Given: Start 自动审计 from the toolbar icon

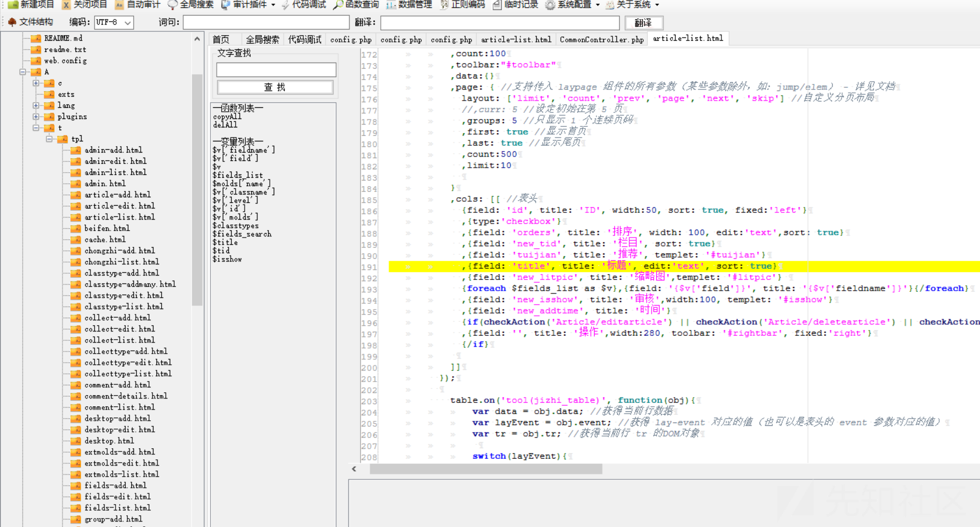Looking at the screenshot, I should pyautogui.click(x=119, y=4).
